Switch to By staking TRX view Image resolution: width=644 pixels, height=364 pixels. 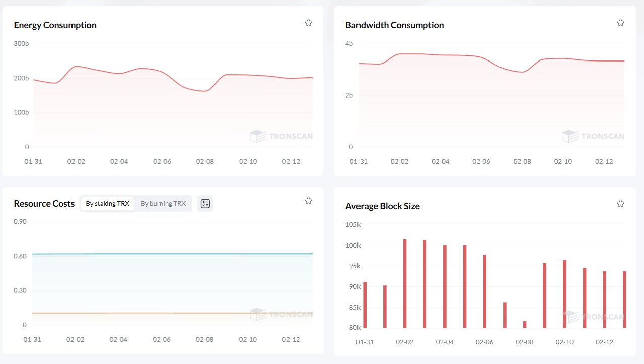pyautogui.click(x=107, y=204)
